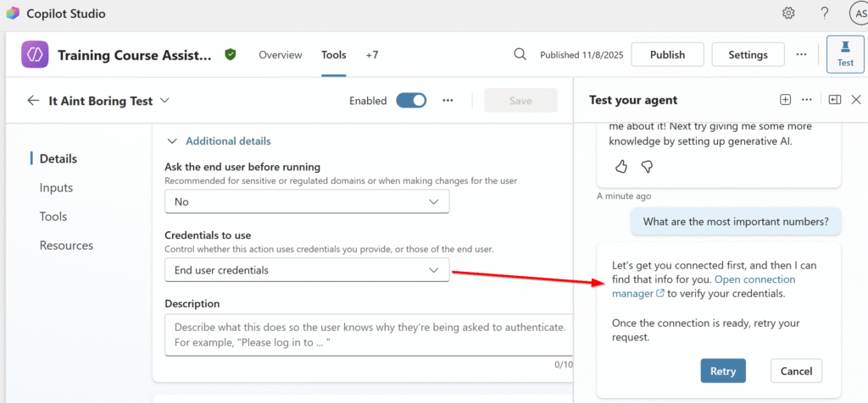Open help question mark icon

824,13
